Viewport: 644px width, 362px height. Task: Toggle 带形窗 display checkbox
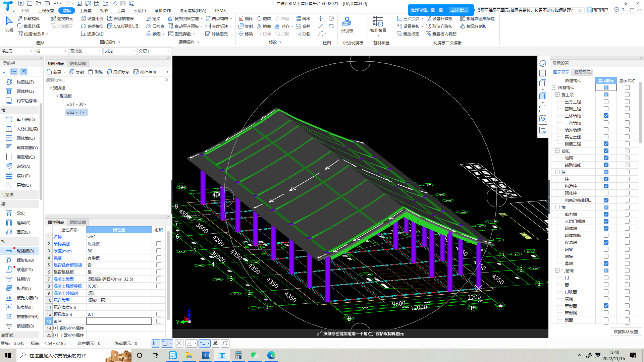(606, 306)
